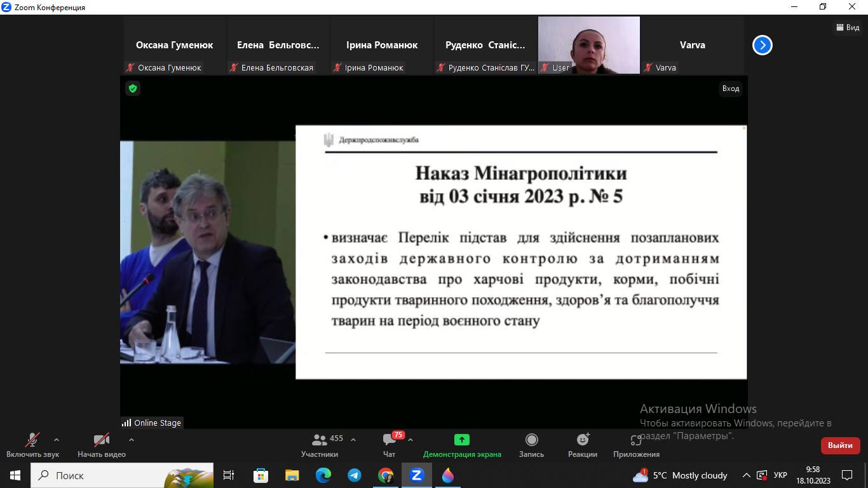Viewport: 868px width, 488px height.
Task: Open Microsoft Store from taskbar
Action: 261,475
